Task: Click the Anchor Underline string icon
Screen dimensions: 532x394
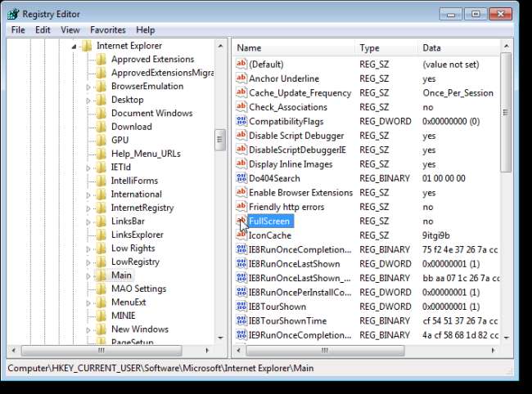Action: 241,78
